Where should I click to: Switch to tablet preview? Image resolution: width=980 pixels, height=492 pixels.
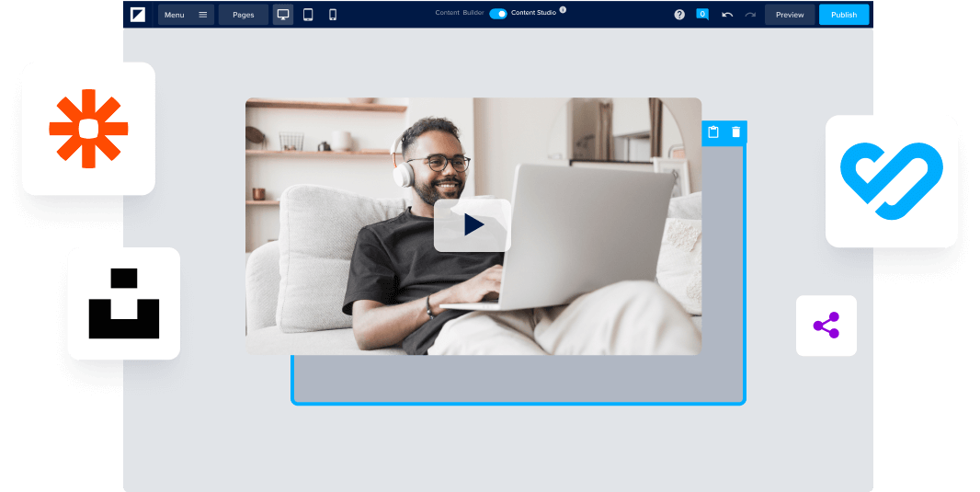(308, 15)
